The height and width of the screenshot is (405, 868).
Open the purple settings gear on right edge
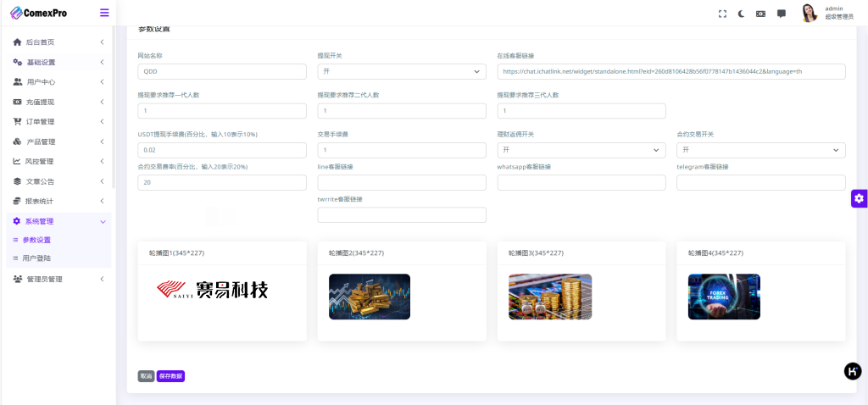pyautogui.click(x=859, y=198)
